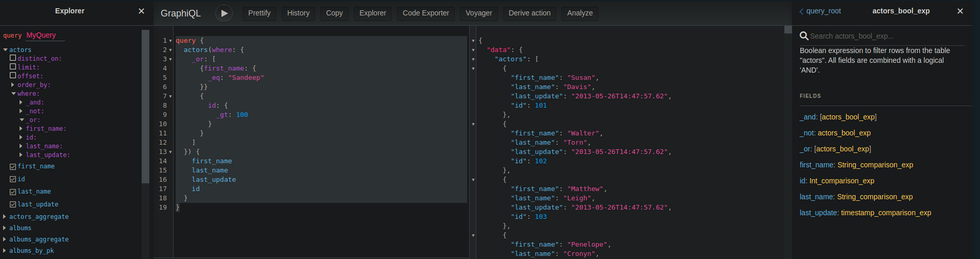Expand albums_aggregate node
The width and height of the screenshot is (980, 259).
coord(5,239)
